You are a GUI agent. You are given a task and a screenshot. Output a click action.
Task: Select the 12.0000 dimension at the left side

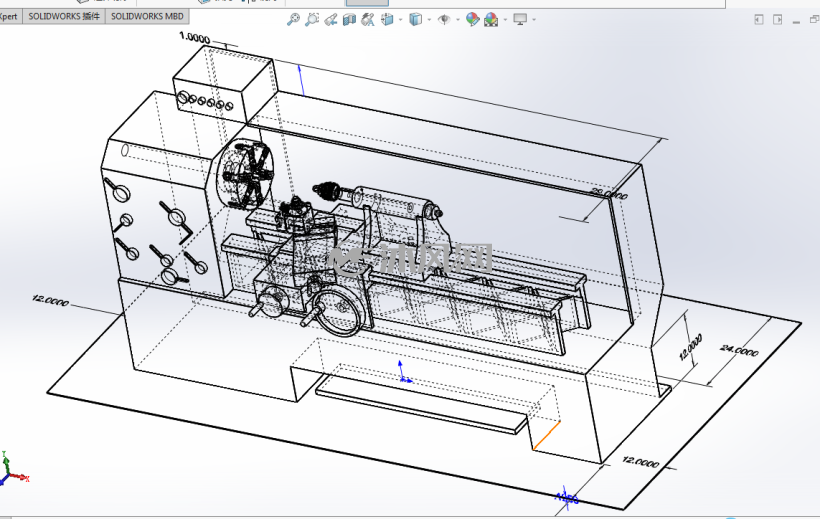pos(50,300)
